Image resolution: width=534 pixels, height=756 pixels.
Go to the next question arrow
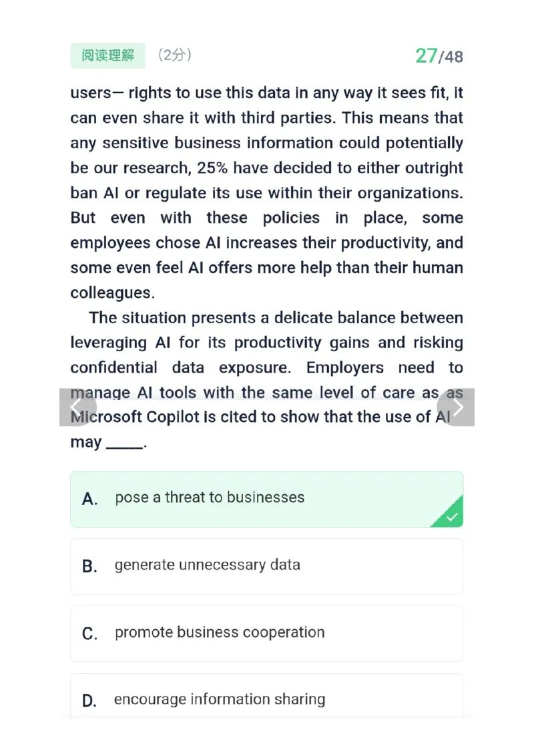tap(458, 407)
